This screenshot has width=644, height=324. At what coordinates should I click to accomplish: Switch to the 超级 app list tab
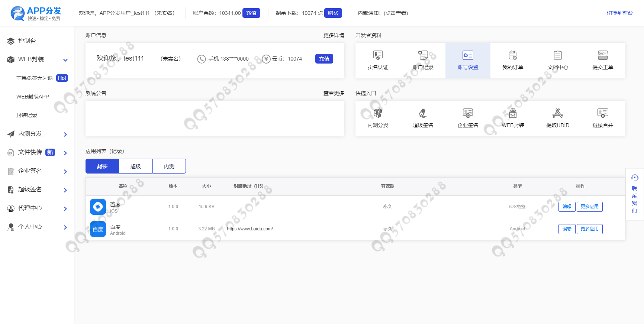[136, 166]
